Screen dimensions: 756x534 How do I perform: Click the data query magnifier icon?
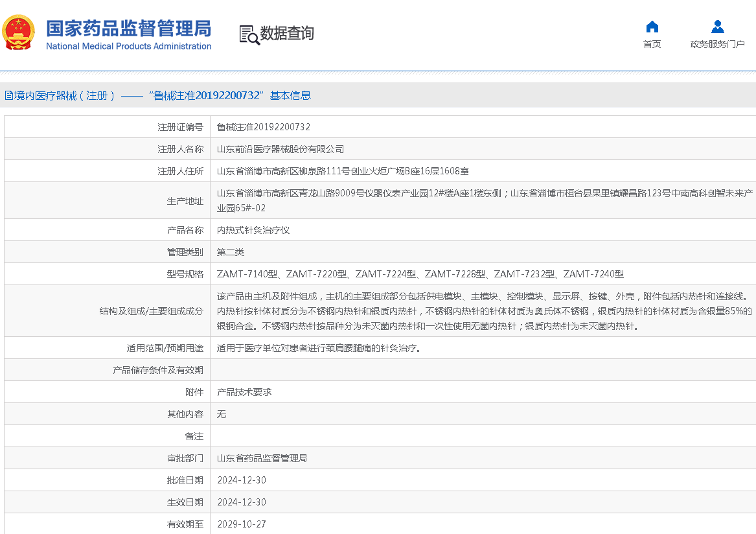pyautogui.click(x=249, y=34)
